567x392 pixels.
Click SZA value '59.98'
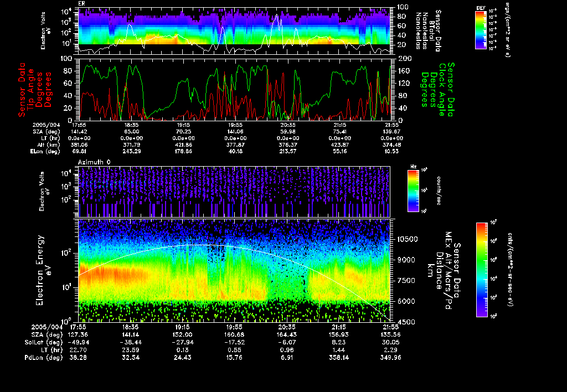coord(287,132)
